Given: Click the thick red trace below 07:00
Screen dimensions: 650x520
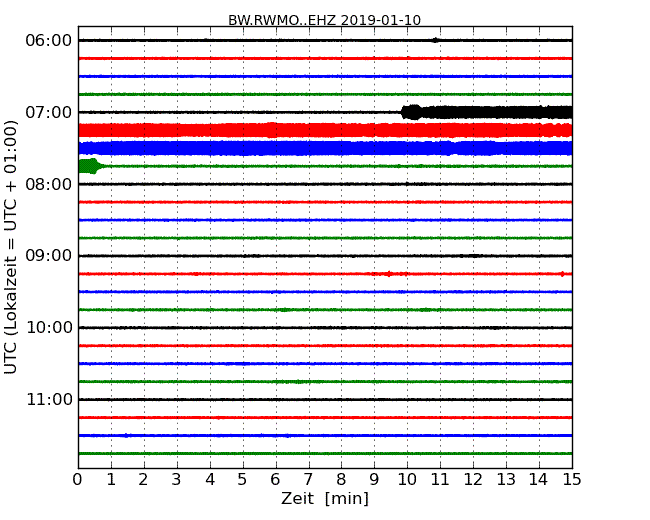Looking at the screenshot, I should 325,130.
